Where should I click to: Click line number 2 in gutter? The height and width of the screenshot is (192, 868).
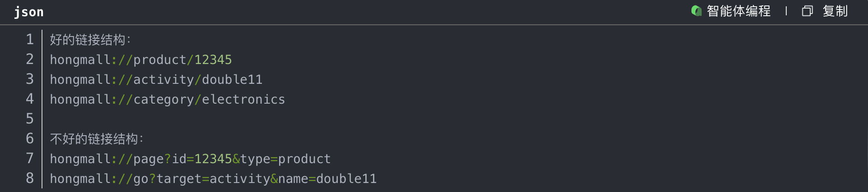30,59
